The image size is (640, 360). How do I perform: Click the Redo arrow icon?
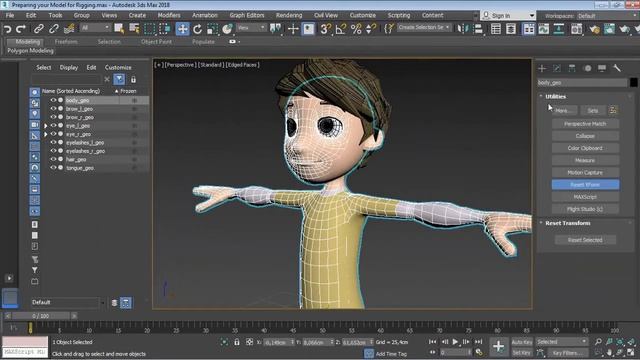(x=21, y=29)
